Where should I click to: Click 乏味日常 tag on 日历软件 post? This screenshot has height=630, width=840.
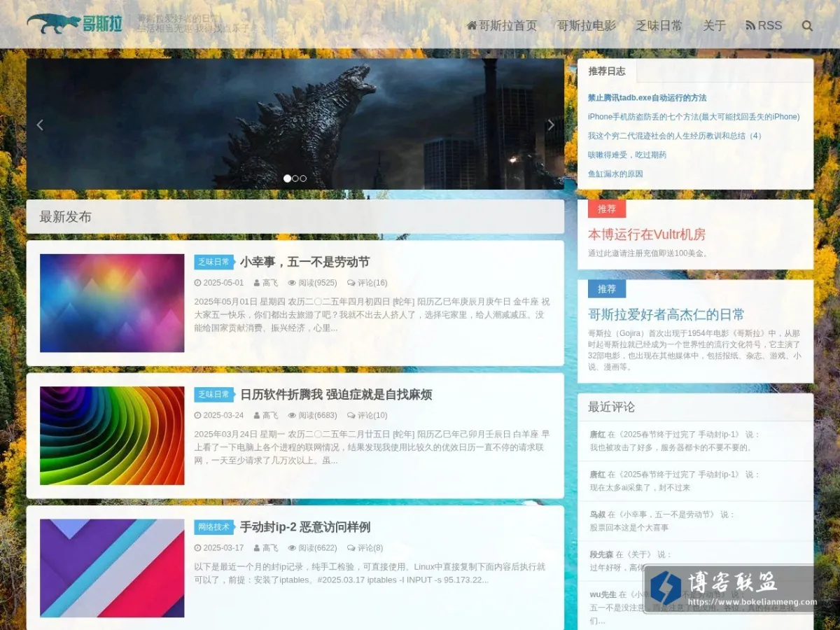[214, 394]
